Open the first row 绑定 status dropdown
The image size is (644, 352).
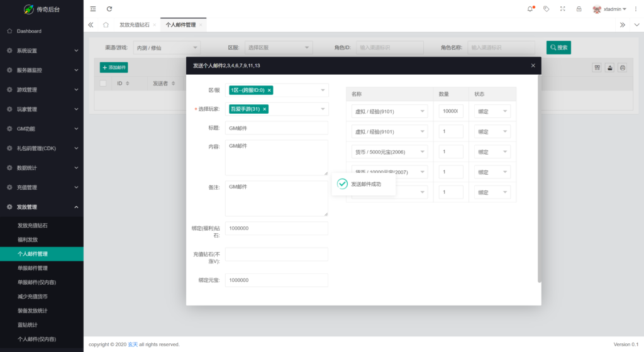[492, 111]
